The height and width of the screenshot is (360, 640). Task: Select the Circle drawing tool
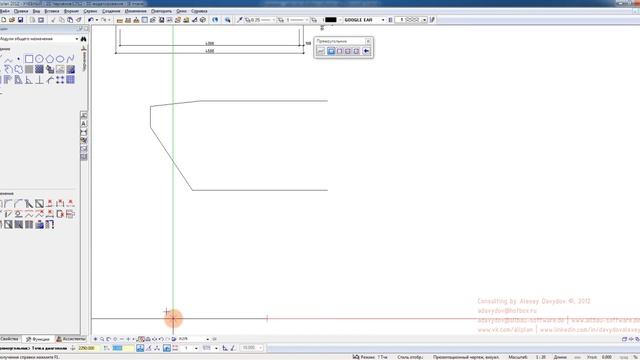(39, 59)
